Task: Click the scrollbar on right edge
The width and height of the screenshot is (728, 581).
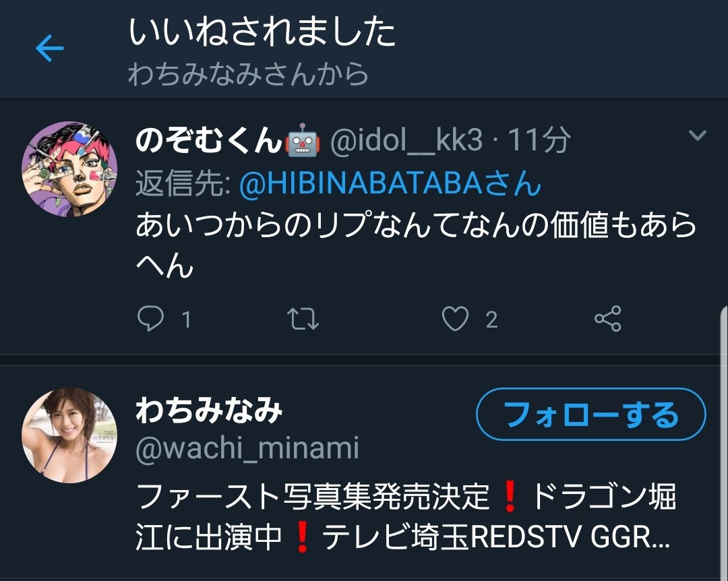Action: tap(725, 441)
